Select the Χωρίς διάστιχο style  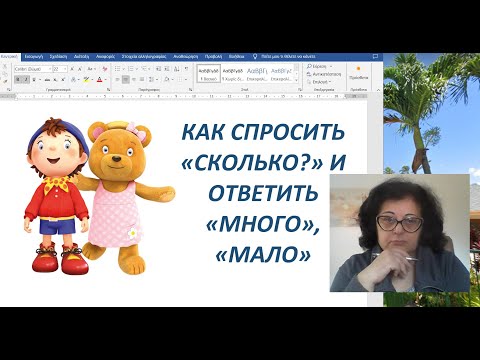click(x=233, y=74)
